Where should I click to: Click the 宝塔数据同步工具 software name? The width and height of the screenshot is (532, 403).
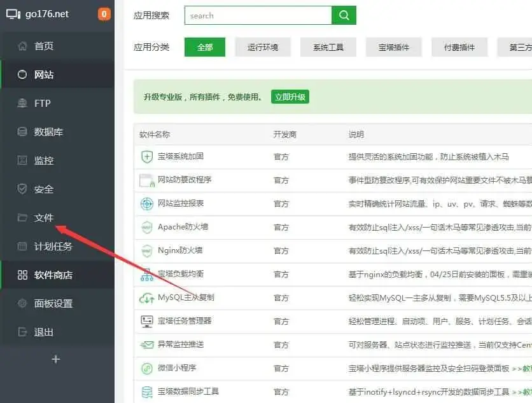(x=188, y=392)
